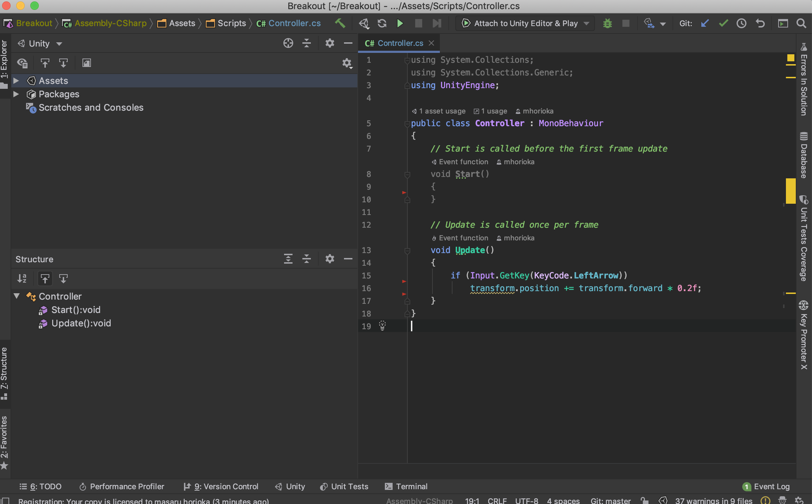Image resolution: width=812 pixels, height=504 pixels.
Task: Expand the Assets tree node
Action: [x=16, y=81]
